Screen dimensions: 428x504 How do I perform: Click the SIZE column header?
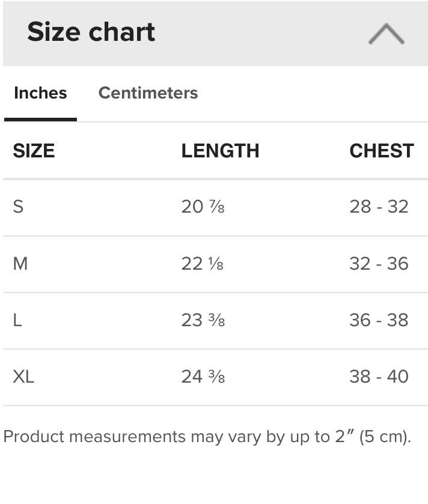pos(34,151)
